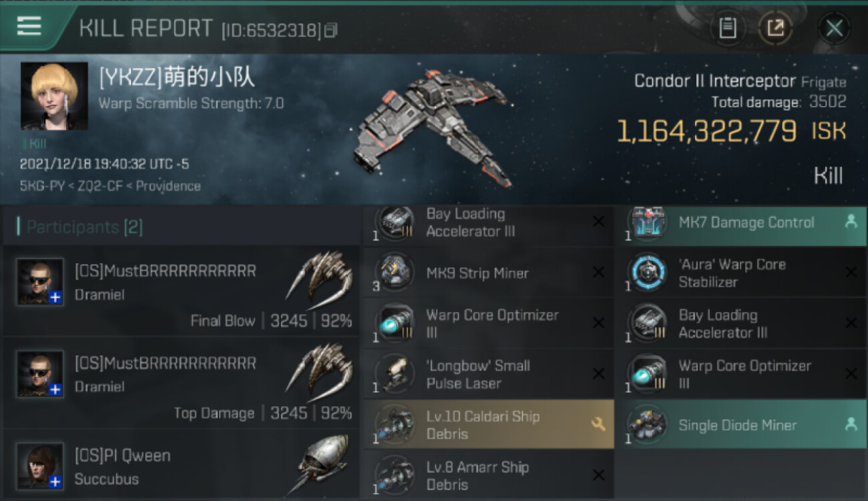Image resolution: width=868 pixels, height=501 pixels.
Task: Open the hamburger menu
Action: [x=29, y=27]
